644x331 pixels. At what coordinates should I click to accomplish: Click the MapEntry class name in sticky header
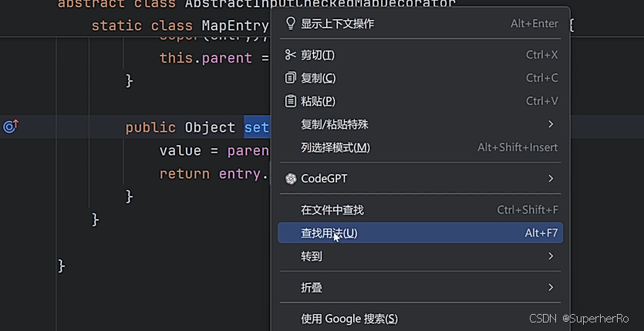tap(235, 25)
